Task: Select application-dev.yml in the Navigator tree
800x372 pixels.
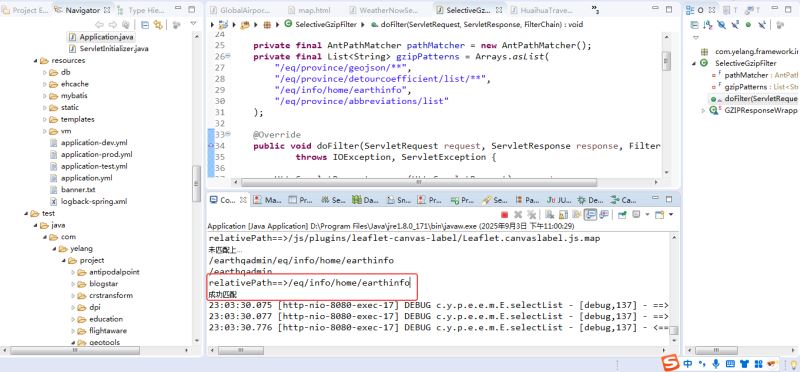Action: pyautogui.click(x=88, y=143)
